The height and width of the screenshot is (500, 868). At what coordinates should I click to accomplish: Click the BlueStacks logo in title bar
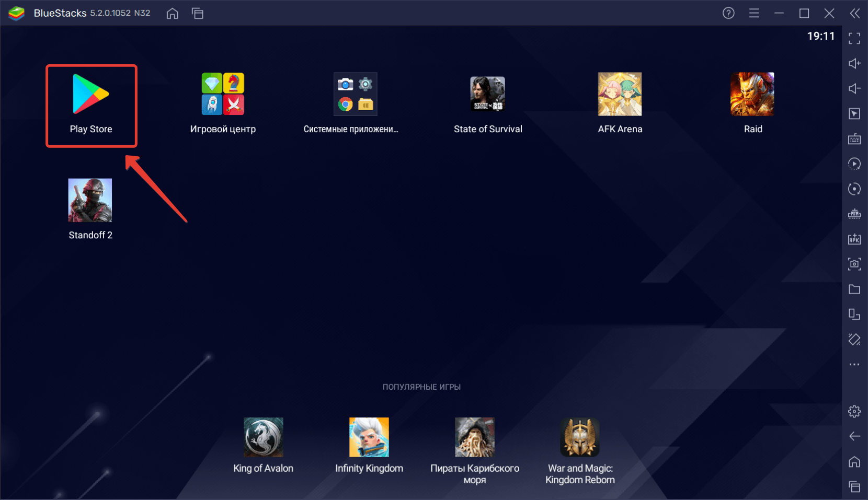pyautogui.click(x=17, y=13)
